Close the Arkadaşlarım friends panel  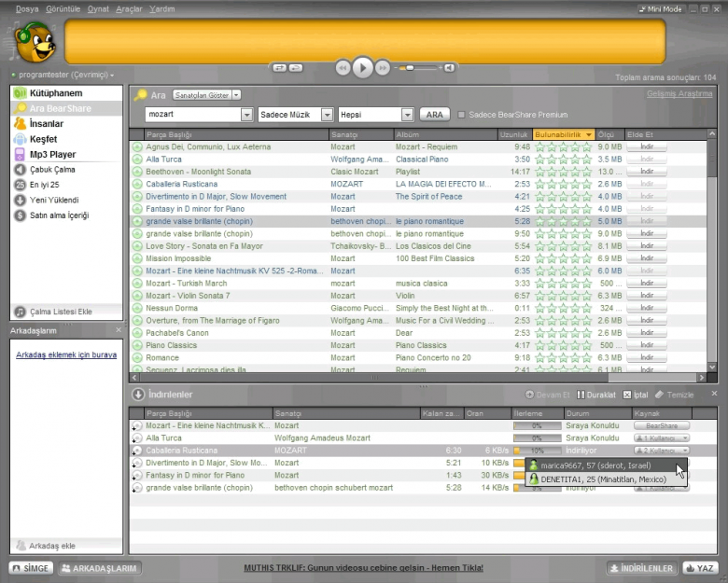pyautogui.click(x=119, y=330)
